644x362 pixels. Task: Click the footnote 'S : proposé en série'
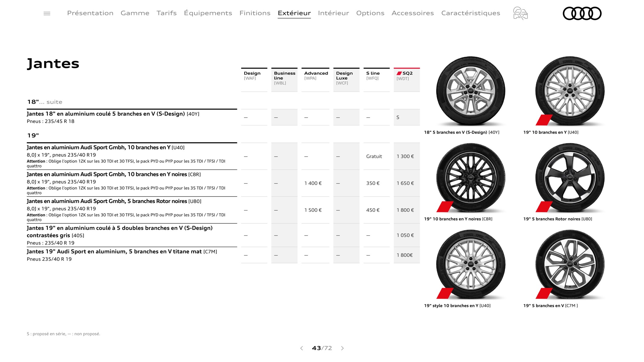click(46, 334)
